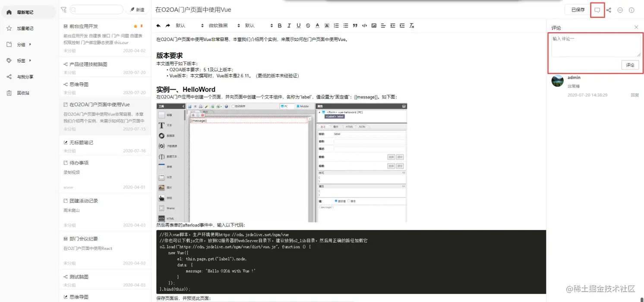
Task: Open the first 默认 heading style dropdown
Action: click(189, 25)
